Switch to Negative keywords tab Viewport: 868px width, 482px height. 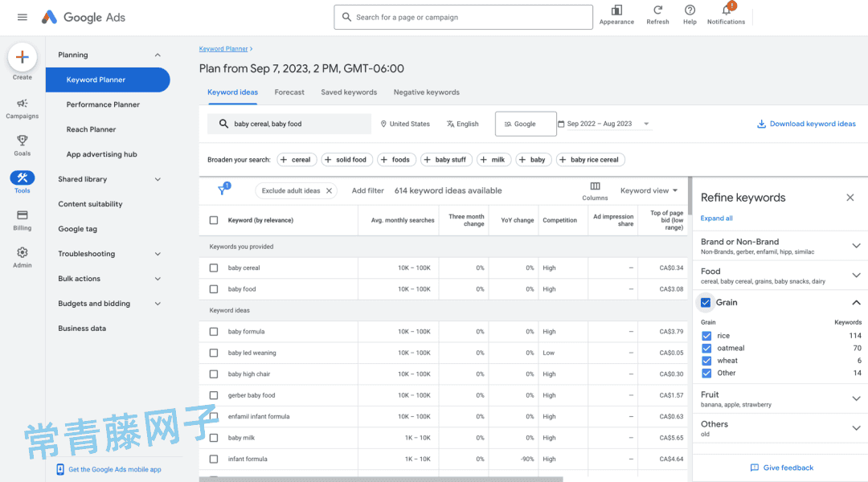pyautogui.click(x=426, y=92)
